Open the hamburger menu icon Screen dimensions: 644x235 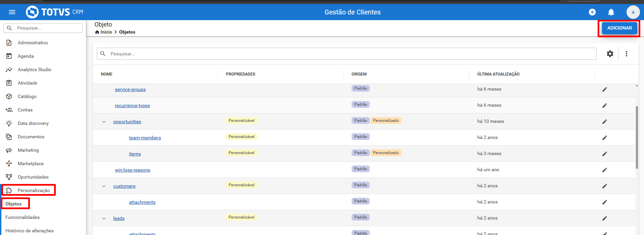(x=12, y=12)
